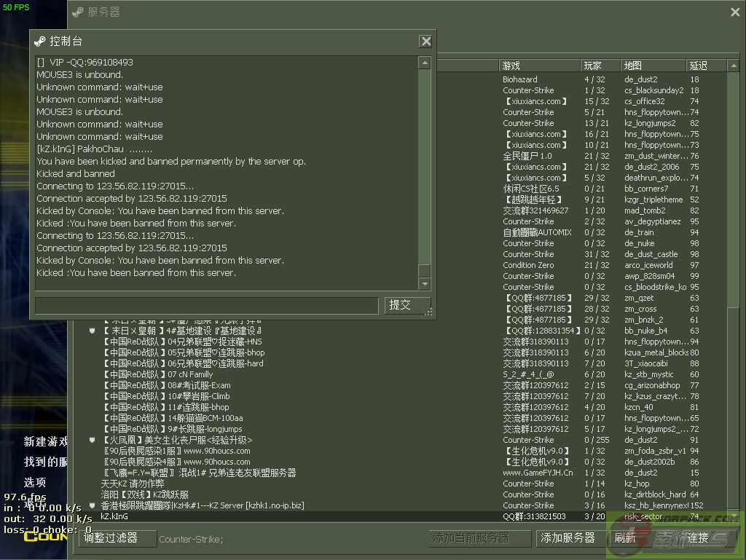This screenshot has height=560, width=746.
Task: Sort server list by 延迟 latency column
Action: (x=707, y=66)
